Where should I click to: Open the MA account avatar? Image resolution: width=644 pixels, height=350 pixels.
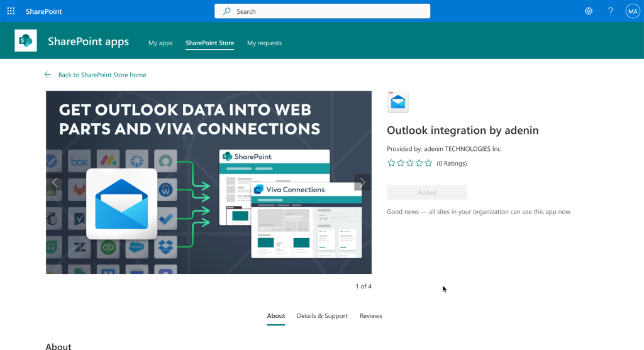(633, 11)
